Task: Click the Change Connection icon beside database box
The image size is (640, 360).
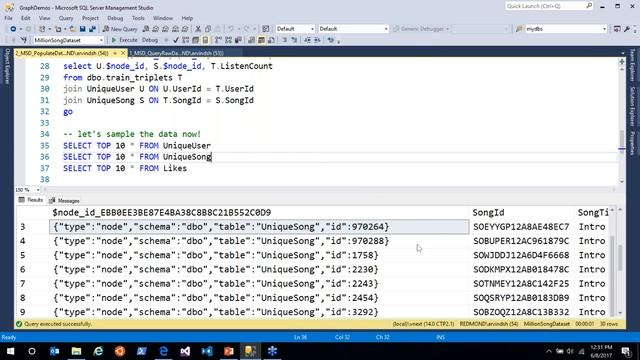Action: tap(24, 40)
